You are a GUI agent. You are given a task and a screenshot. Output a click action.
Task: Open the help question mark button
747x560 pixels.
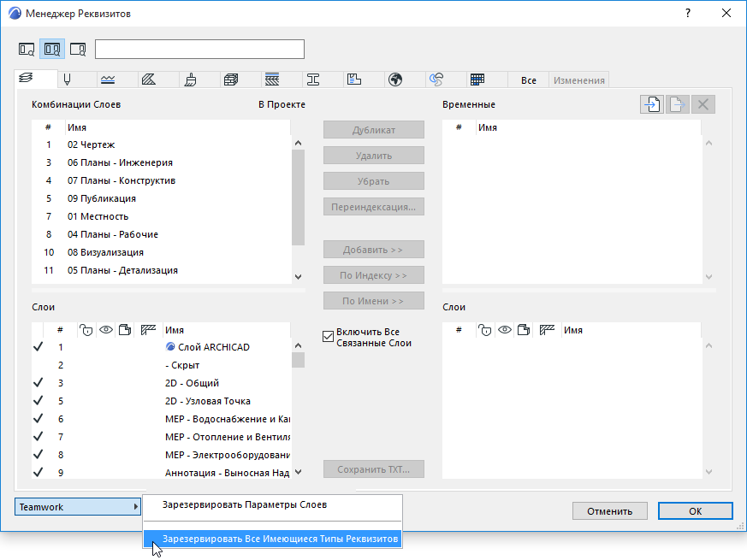687,14
